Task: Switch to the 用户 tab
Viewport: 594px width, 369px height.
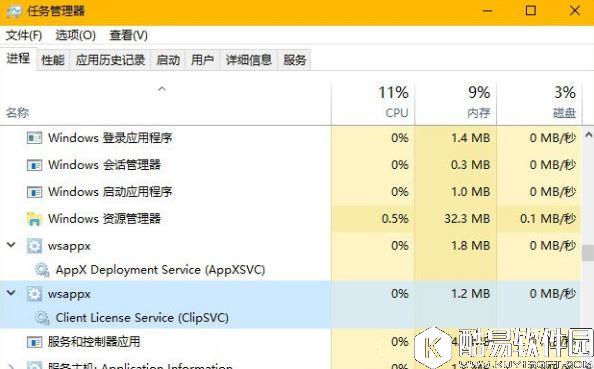Action: pos(202,60)
